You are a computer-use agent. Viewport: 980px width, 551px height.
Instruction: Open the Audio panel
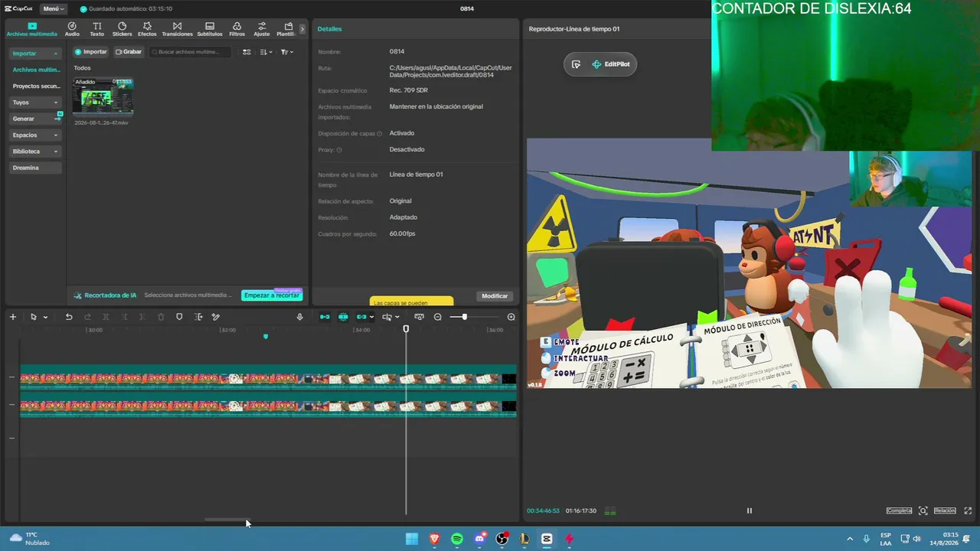[72, 29]
